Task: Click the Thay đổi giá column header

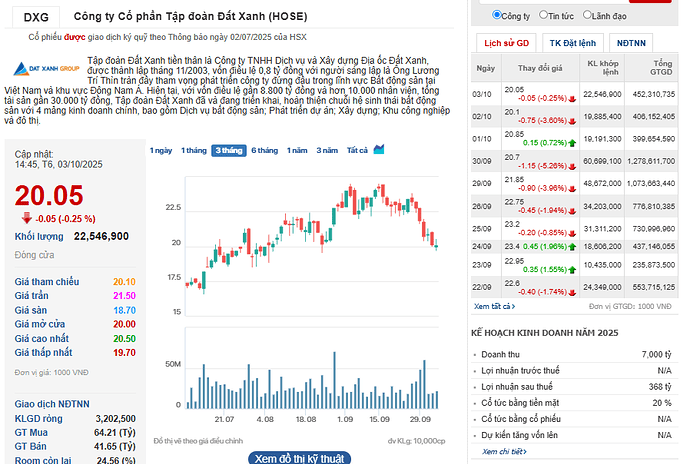Action: coord(540,68)
